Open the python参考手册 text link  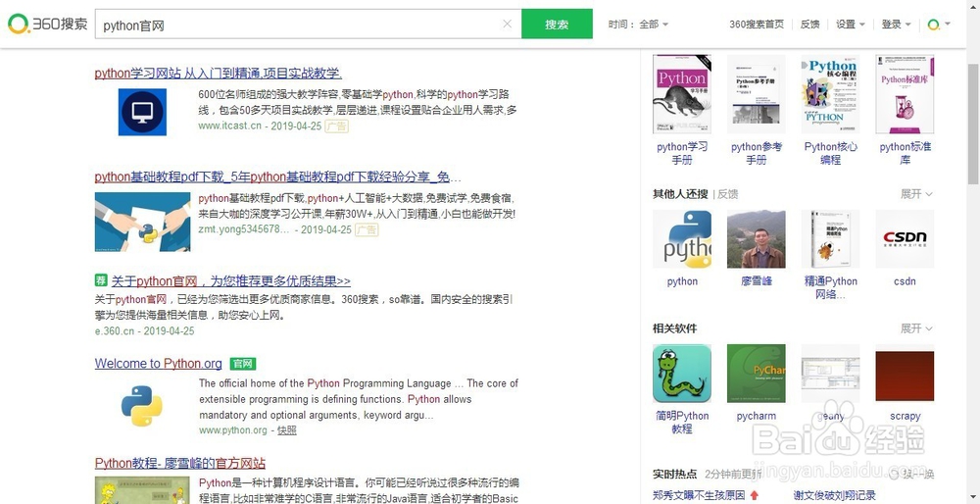pyautogui.click(x=757, y=153)
